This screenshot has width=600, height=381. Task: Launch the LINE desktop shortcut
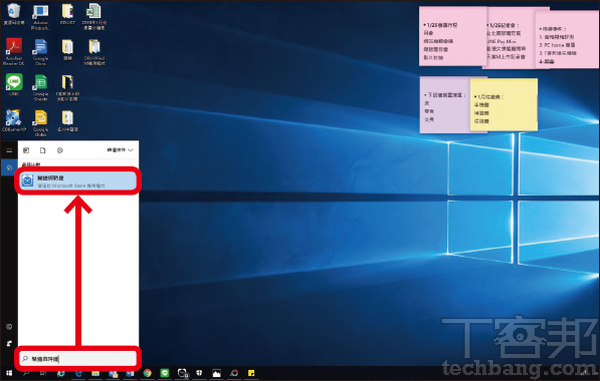(x=14, y=85)
